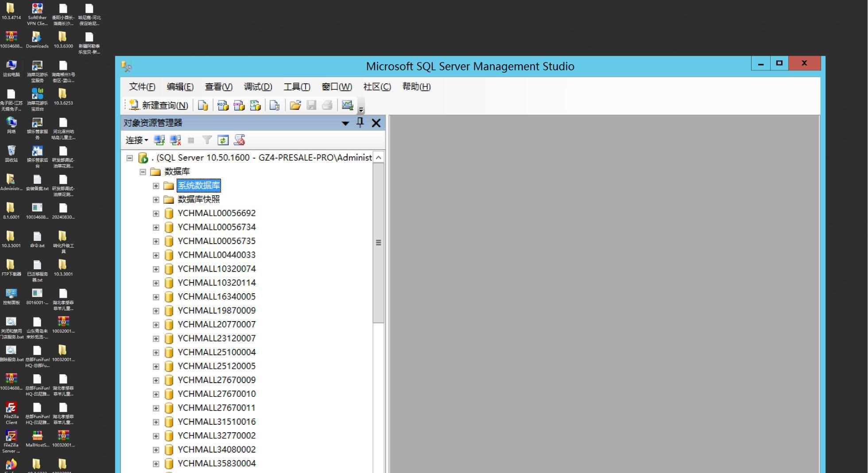Viewport: 868px width, 473px height.
Task: Click the Object Explorer vertical scrollbar thumb
Action: coord(378,243)
